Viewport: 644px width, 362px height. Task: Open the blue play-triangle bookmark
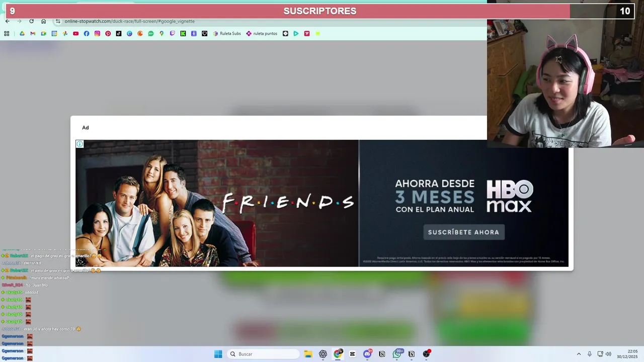(296, 34)
